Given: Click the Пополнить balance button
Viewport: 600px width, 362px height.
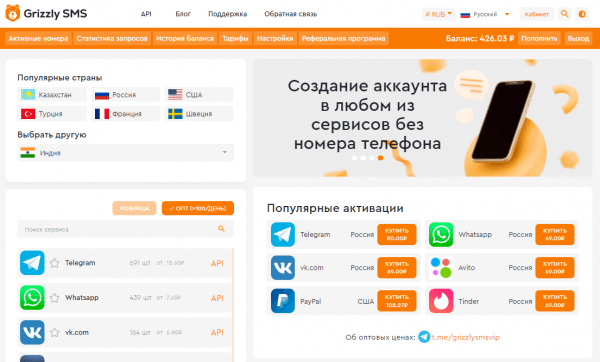Looking at the screenshot, I should (x=539, y=38).
